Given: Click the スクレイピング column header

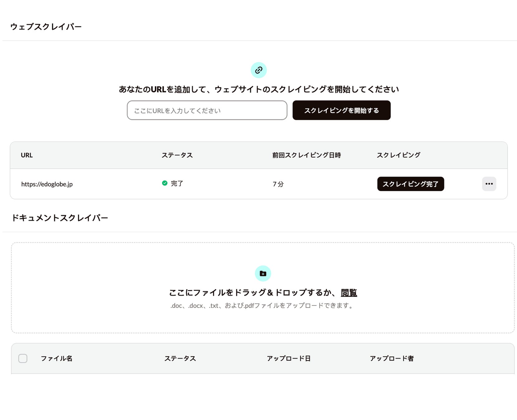Looking at the screenshot, I should (398, 155).
